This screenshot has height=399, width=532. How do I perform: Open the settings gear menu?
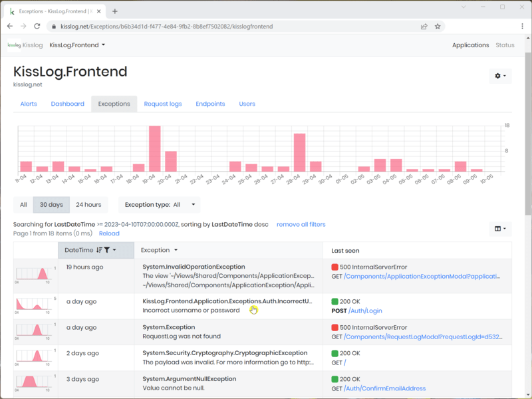pyautogui.click(x=500, y=76)
